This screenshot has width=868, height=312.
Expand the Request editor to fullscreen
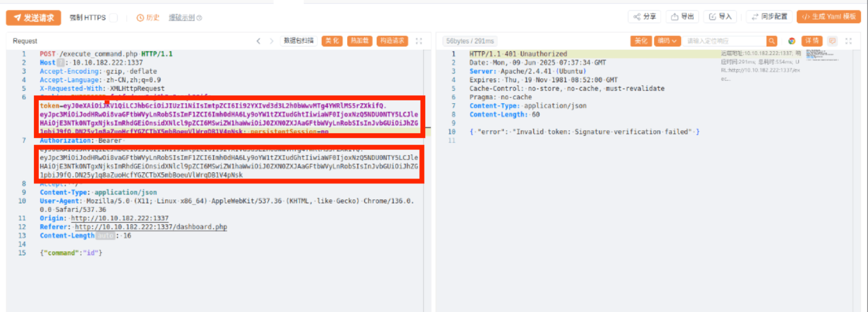(418, 41)
